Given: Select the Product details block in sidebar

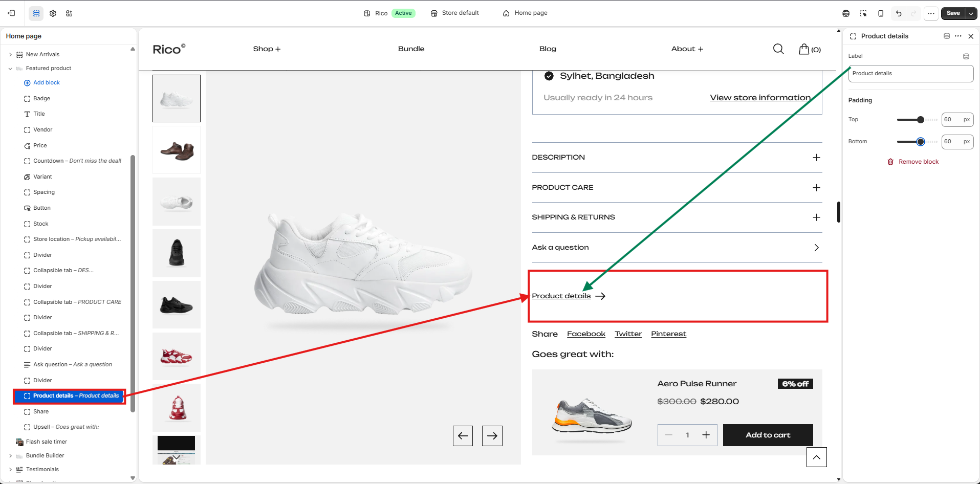Looking at the screenshot, I should [70, 396].
